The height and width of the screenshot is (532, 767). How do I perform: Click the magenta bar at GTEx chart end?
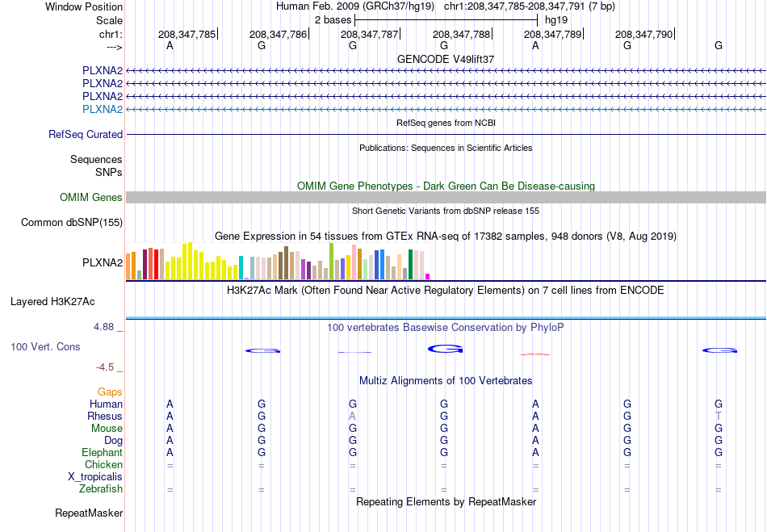(x=428, y=277)
